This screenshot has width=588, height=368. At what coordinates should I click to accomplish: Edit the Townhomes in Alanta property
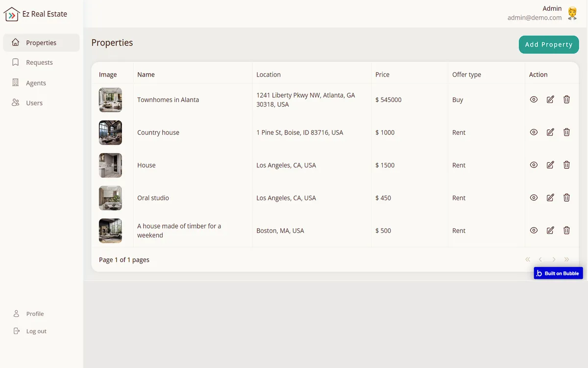(x=550, y=100)
